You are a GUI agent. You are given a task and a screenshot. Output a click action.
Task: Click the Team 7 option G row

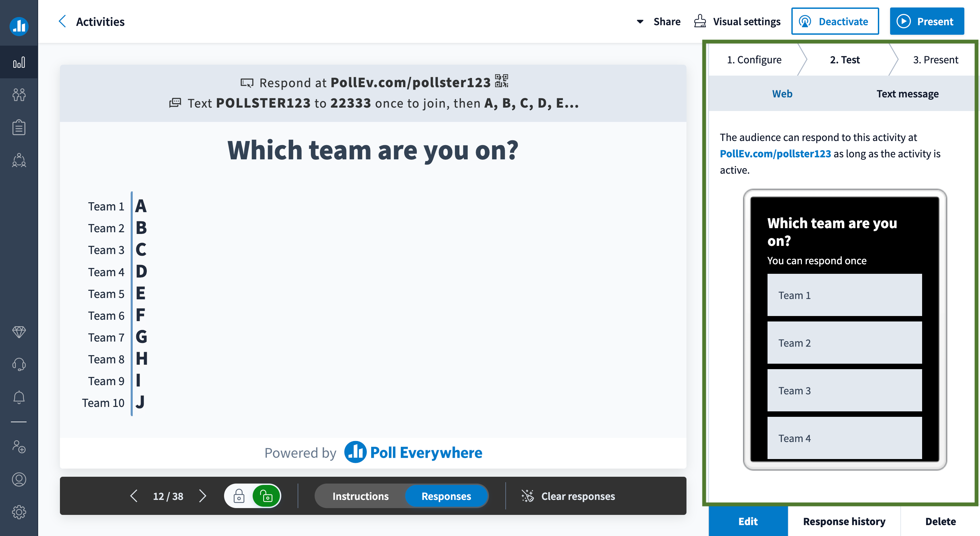117,337
